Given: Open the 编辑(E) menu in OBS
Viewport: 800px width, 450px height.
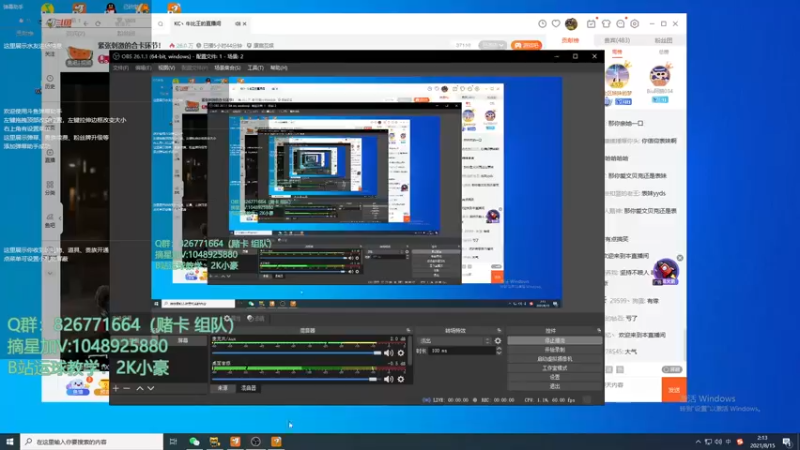Looking at the screenshot, I should click(x=143, y=67).
